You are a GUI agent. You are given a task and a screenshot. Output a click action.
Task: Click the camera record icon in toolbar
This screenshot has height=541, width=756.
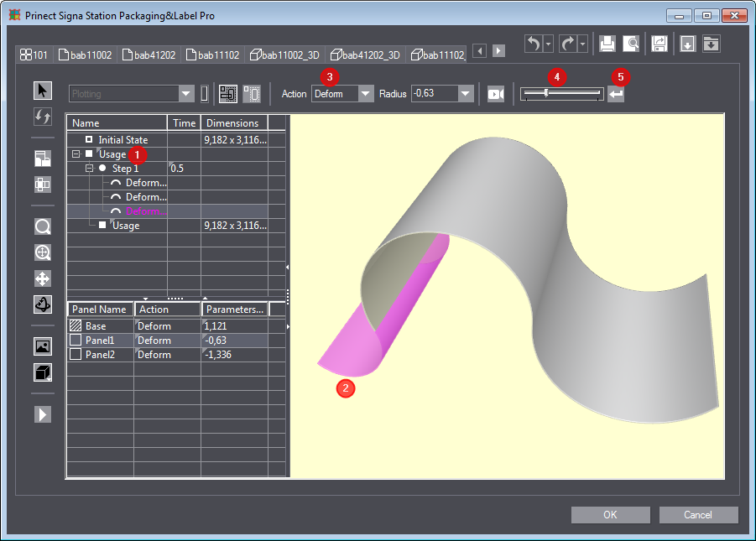496,94
